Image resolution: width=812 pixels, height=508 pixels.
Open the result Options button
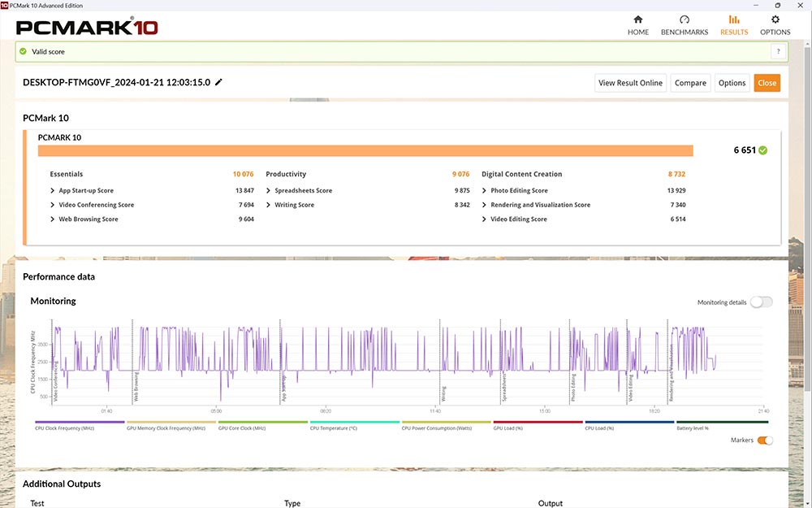732,83
